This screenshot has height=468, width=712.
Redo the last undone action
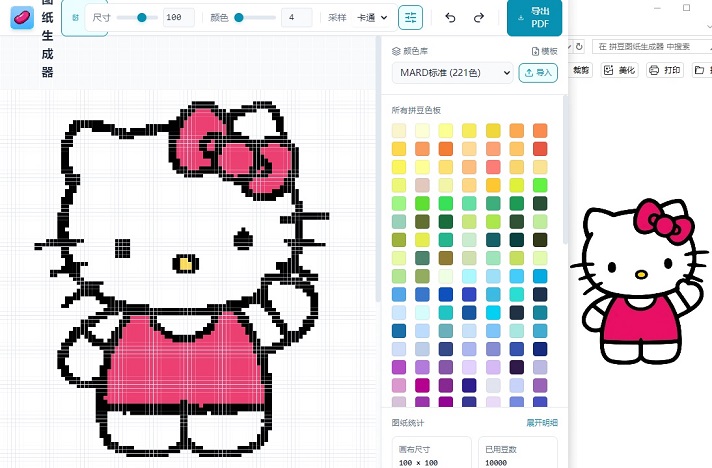[x=479, y=17]
